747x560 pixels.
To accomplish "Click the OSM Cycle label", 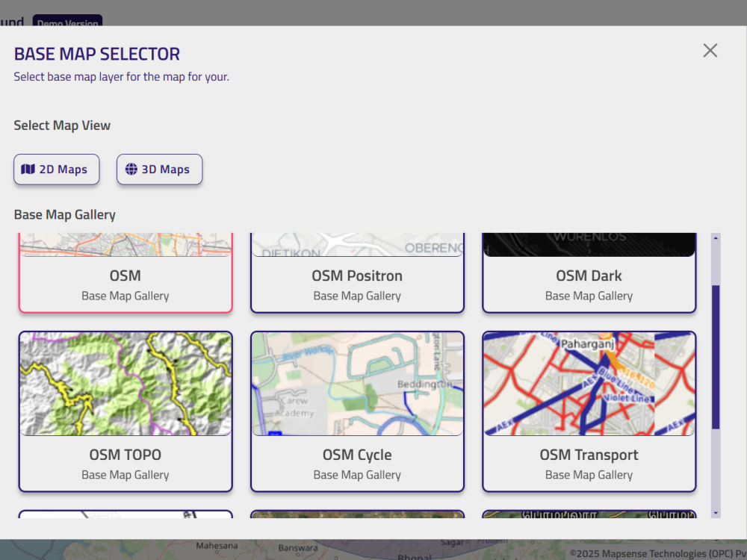I will [357, 455].
